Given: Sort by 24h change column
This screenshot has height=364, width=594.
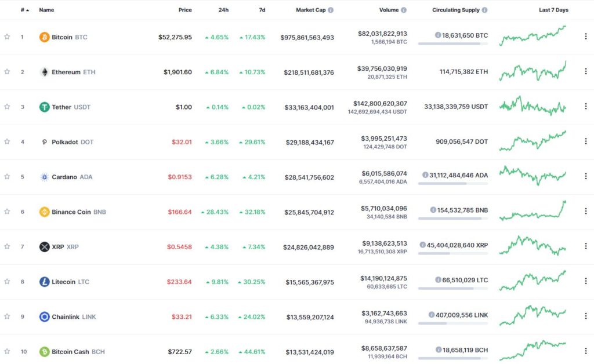Looking at the screenshot, I should [x=223, y=10].
